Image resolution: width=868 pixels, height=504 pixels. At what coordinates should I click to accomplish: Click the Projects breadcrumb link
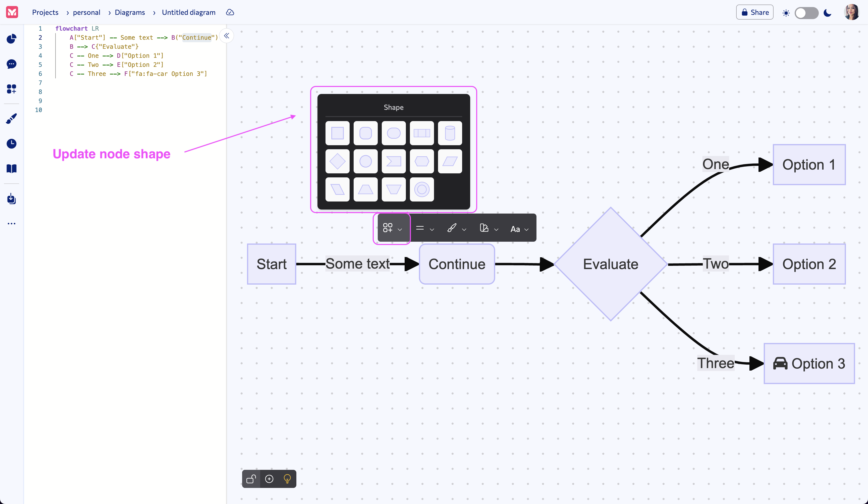click(x=45, y=12)
